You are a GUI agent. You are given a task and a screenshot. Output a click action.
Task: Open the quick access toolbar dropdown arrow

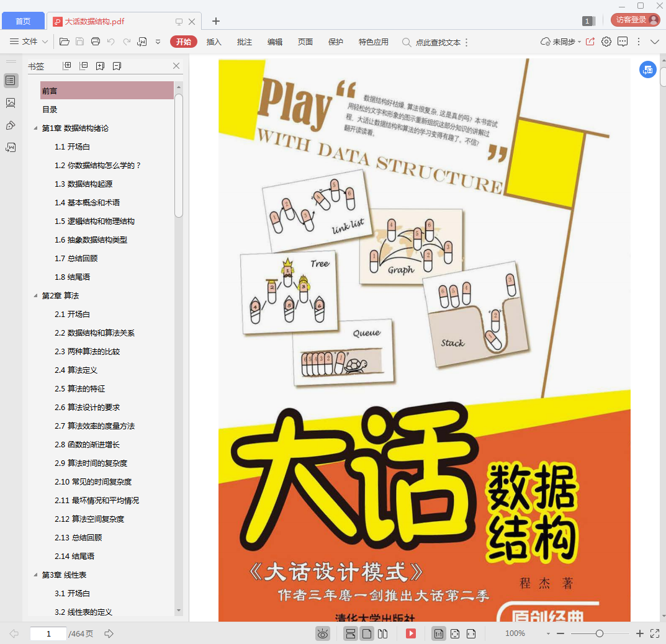158,42
